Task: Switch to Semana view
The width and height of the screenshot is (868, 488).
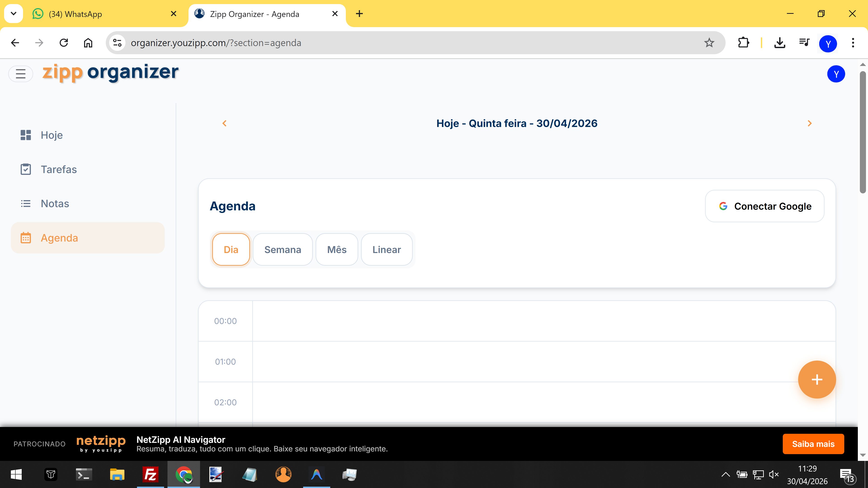Action: (282, 250)
